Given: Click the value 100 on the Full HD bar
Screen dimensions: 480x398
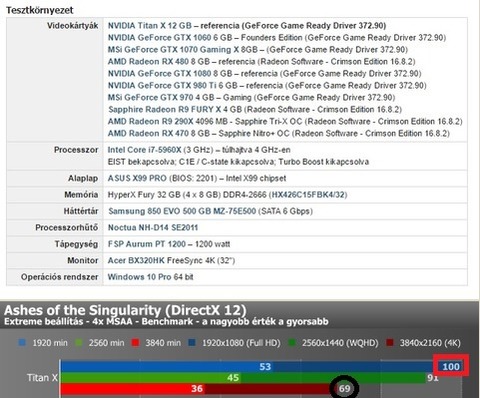Looking at the screenshot, I should tap(451, 367).
